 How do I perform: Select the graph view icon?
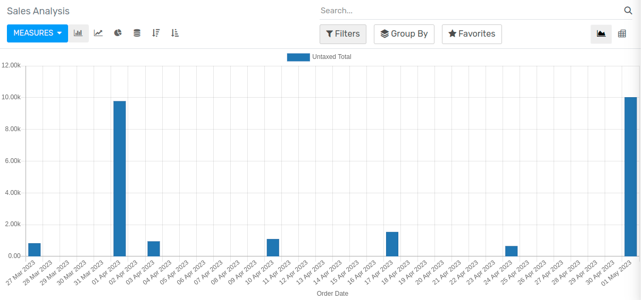pos(601,34)
